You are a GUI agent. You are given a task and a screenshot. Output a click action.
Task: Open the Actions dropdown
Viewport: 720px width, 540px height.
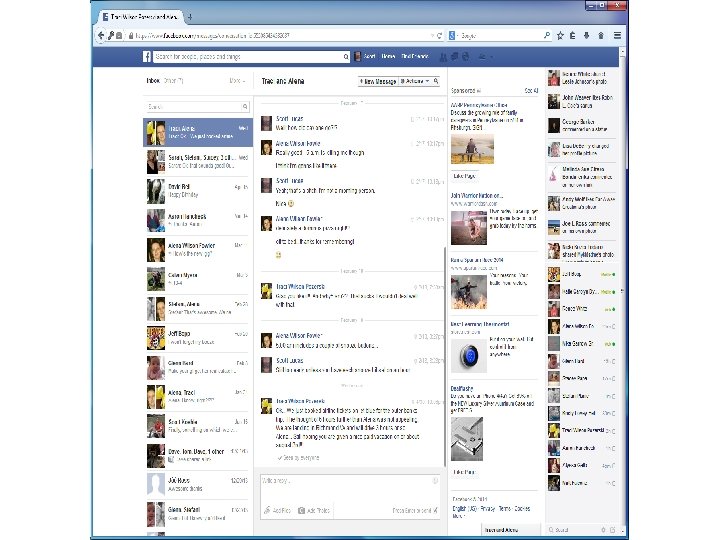[x=415, y=81]
